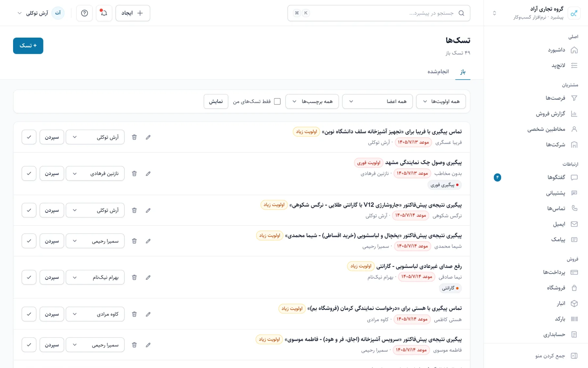The height and width of the screenshot is (368, 588).
Task: Complete the هستی کاظمی follow-up task
Action: (x=29, y=314)
